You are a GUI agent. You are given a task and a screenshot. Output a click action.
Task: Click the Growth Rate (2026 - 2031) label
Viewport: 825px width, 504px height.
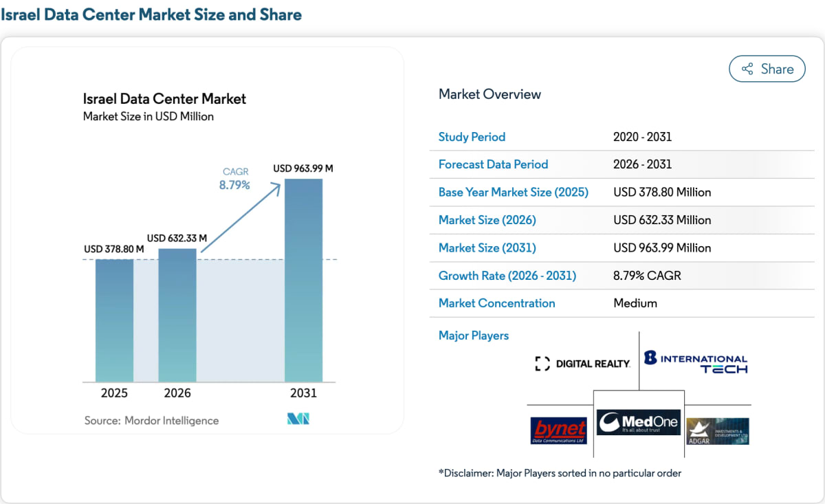coord(507,276)
